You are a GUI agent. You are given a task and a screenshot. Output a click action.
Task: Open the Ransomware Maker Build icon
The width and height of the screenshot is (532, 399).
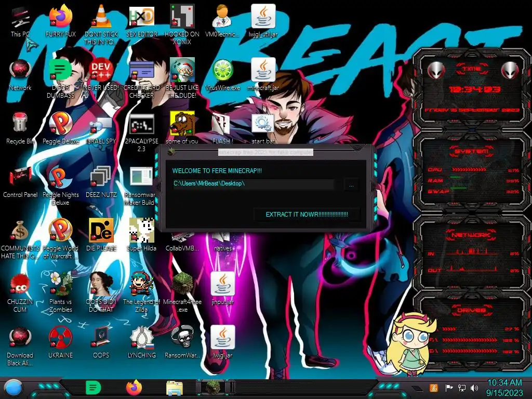(141, 186)
